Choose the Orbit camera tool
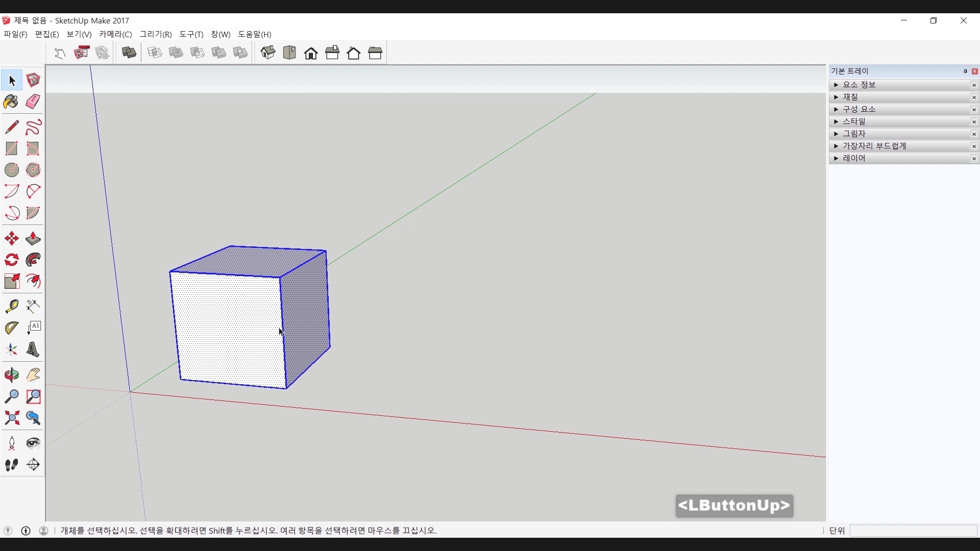 11,375
